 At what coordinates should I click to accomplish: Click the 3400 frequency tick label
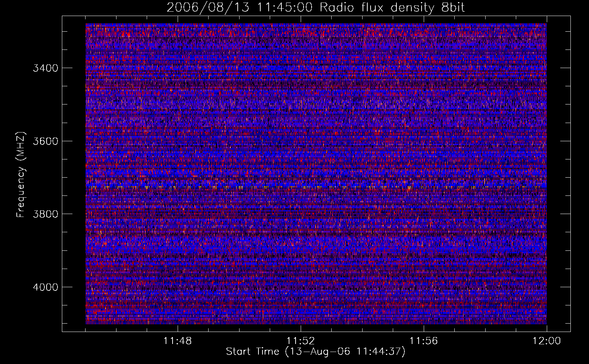(46, 68)
